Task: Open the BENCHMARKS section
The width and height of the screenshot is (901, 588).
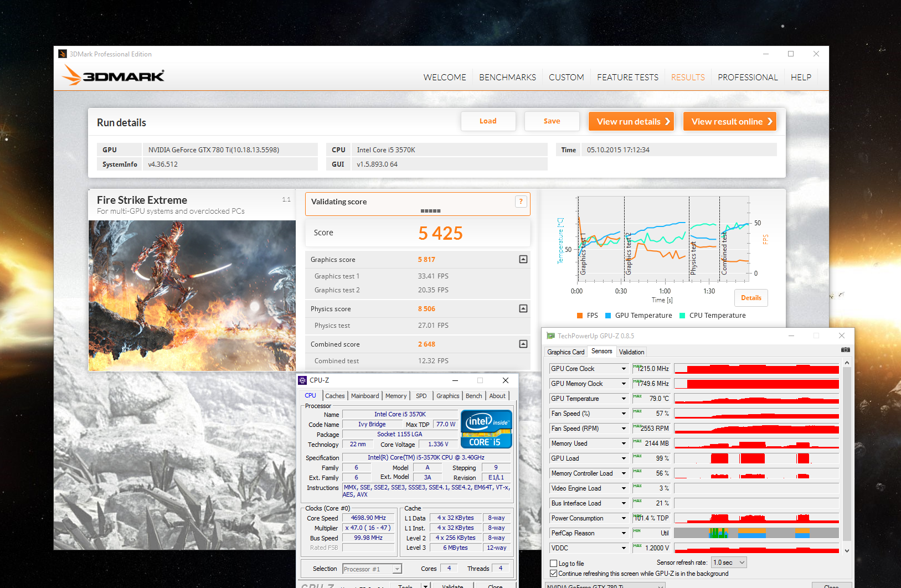Action: click(508, 78)
